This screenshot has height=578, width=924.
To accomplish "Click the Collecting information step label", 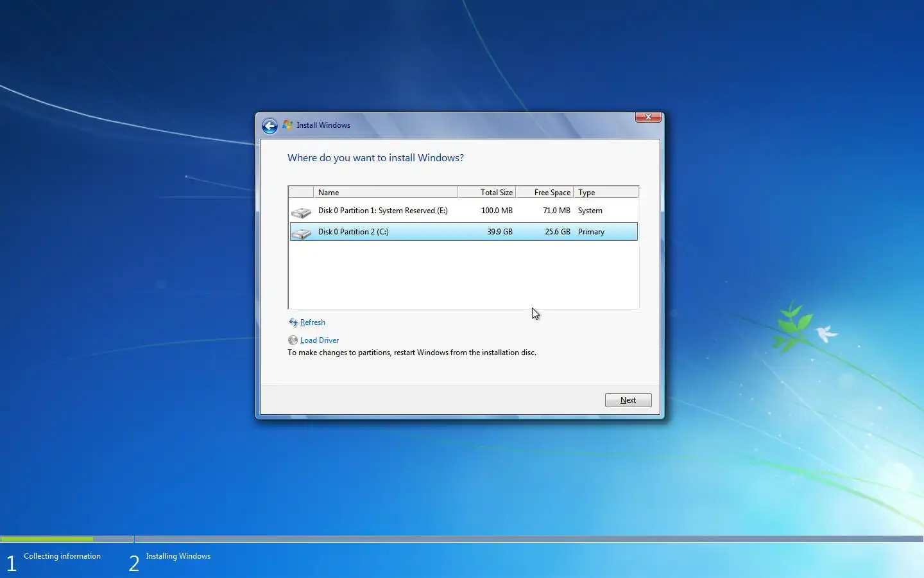I will coord(62,556).
